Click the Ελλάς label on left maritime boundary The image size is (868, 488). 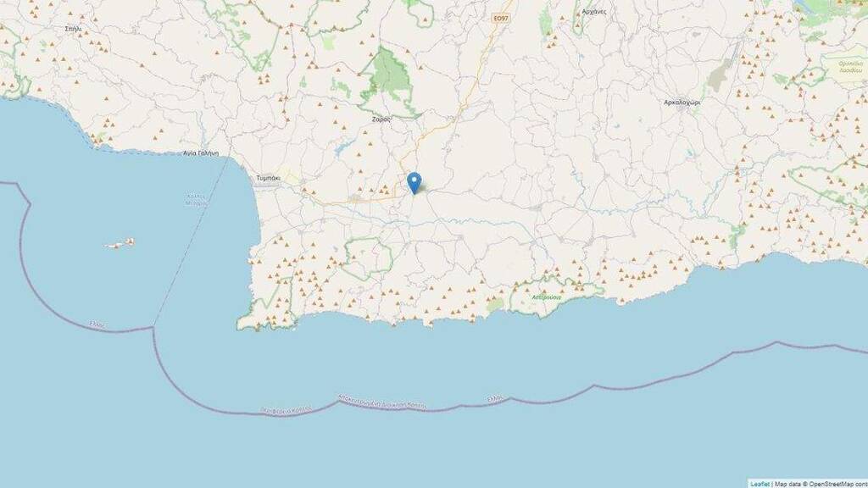pos(97,324)
